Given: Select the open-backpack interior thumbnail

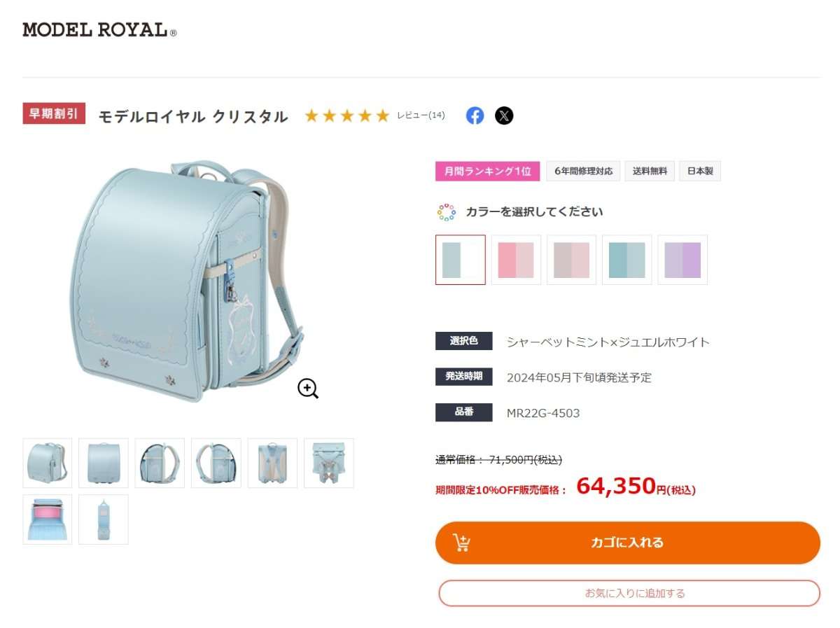Looking at the screenshot, I should (46, 518).
